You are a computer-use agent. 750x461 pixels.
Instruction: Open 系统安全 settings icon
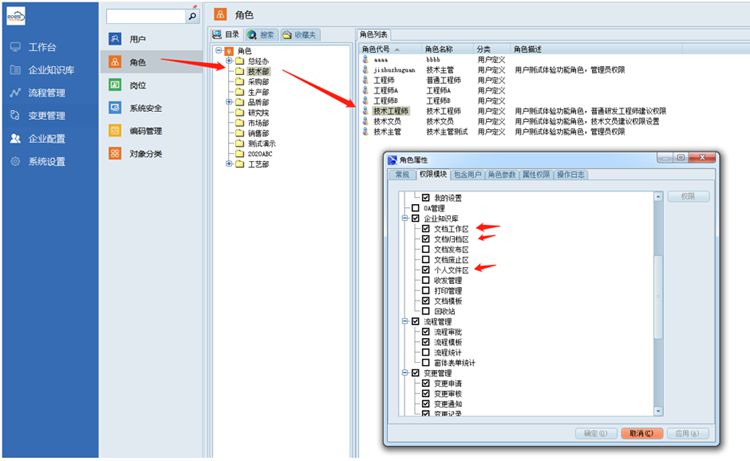coord(116,108)
